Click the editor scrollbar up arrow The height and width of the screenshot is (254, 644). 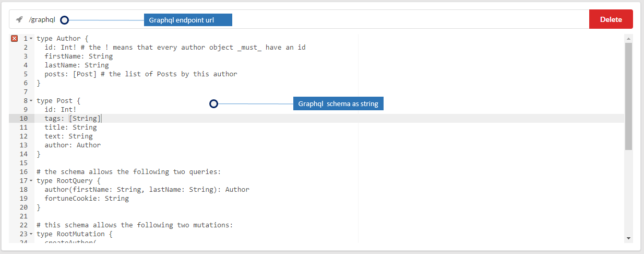[x=628, y=38]
